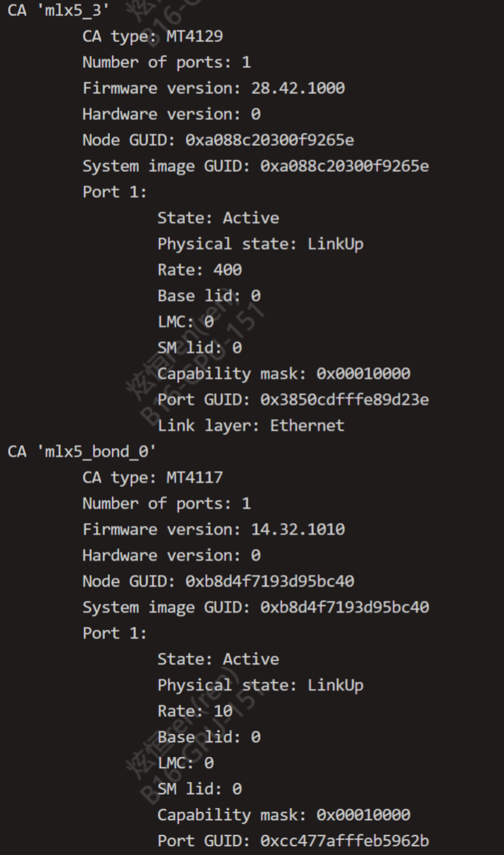504x855 pixels.
Task: Click mlx5_bond_0 Hardware version: 0 line
Action: tap(171, 556)
